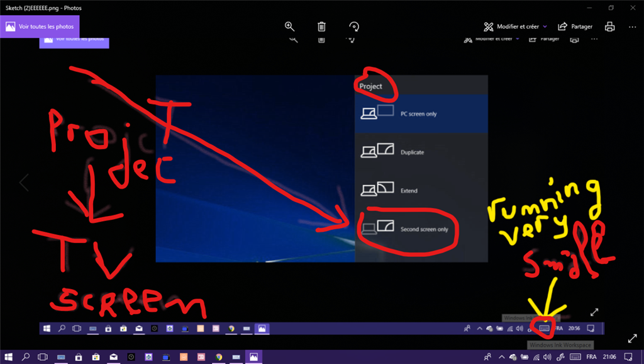
Task: Enter full screen with the diagonal arrows icon
Action: pyautogui.click(x=633, y=339)
